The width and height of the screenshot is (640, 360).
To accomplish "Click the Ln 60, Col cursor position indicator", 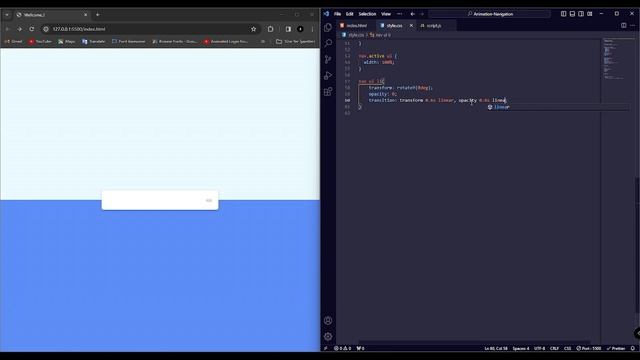I will (x=496, y=348).
